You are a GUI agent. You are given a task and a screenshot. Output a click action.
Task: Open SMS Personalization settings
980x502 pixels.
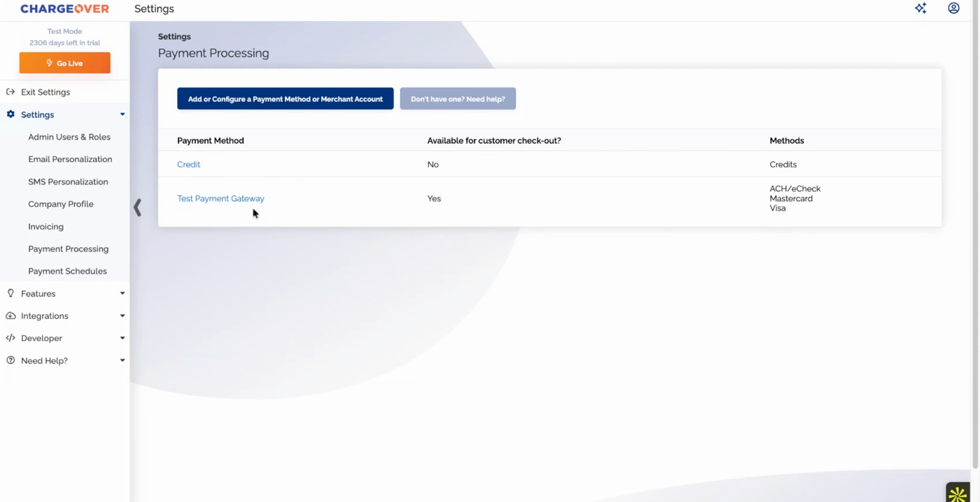pyautogui.click(x=68, y=181)
